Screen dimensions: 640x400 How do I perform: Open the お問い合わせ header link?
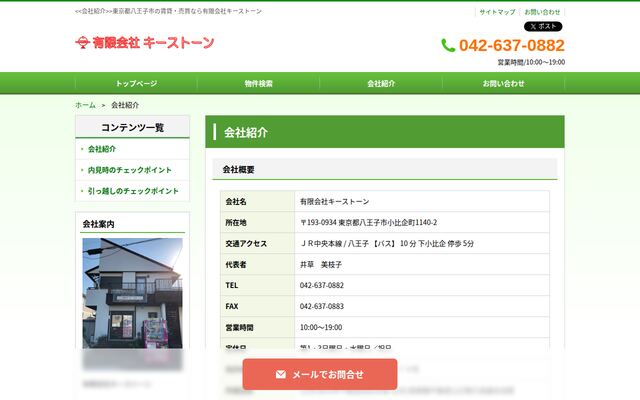pyautogui.click(x=542, y=12)
